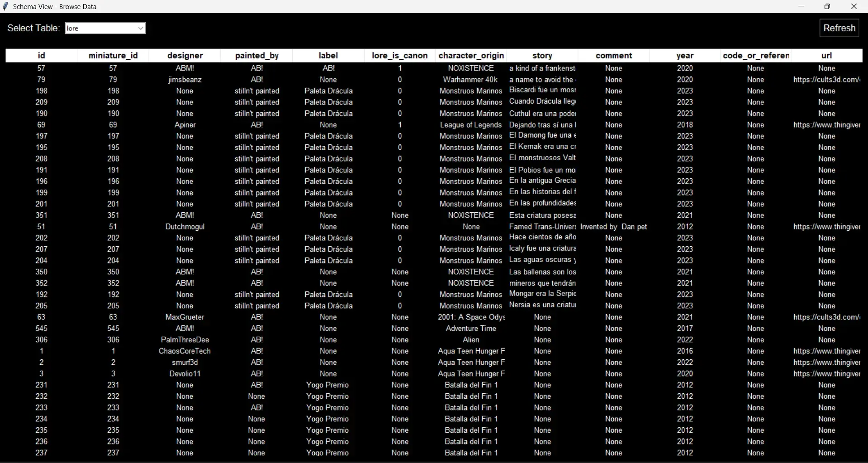
Task: Click cults3d url in jimsbeanz row
Action: (827, 80)
